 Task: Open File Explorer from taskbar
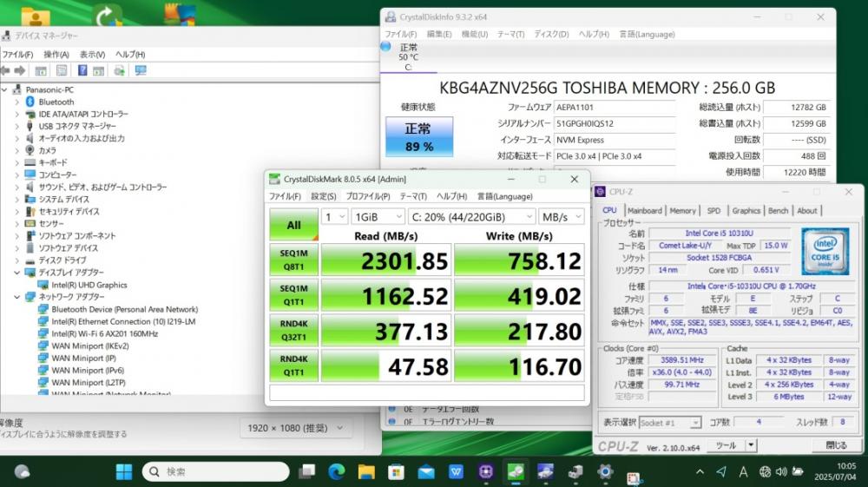[366, 472]
